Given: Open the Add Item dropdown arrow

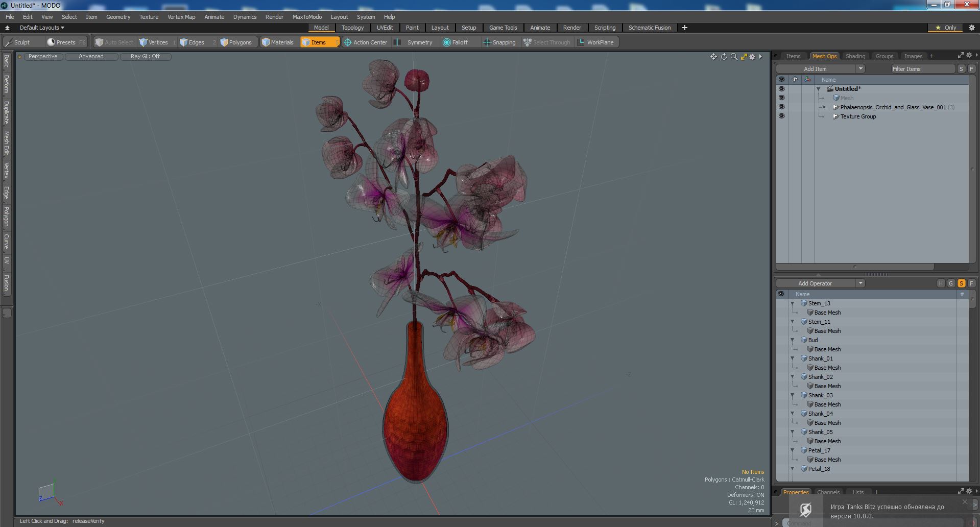Looking at the screenshot, I should pos(861,69).
